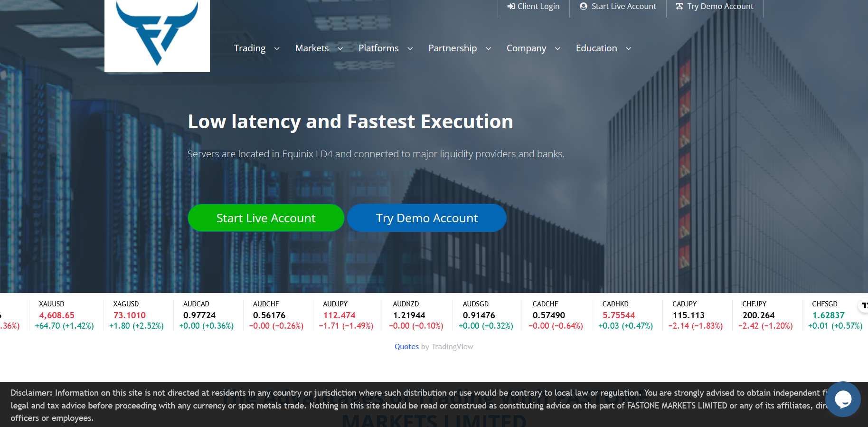
Task: Click the Start Live Account user icon
Action: point(584,6)
